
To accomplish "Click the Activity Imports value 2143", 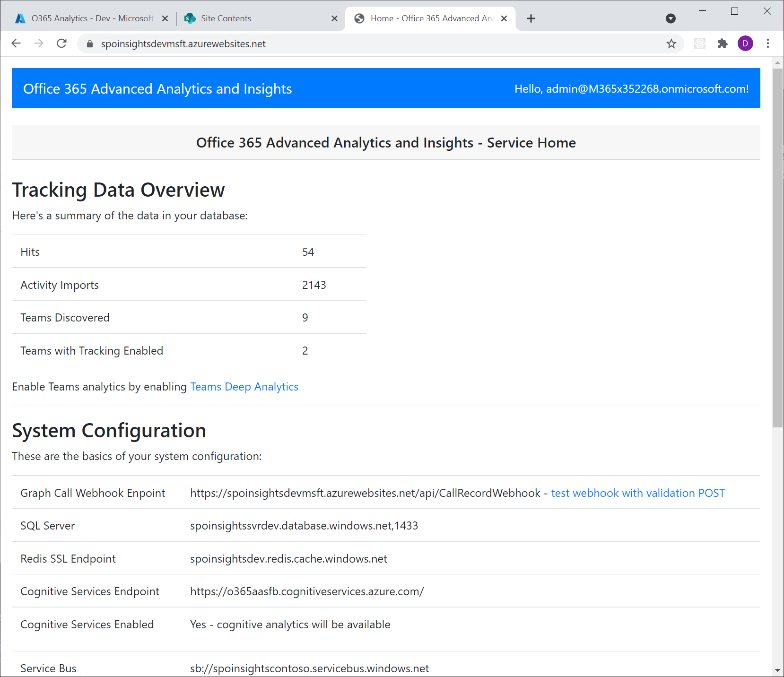I will [x=314, y=285].
